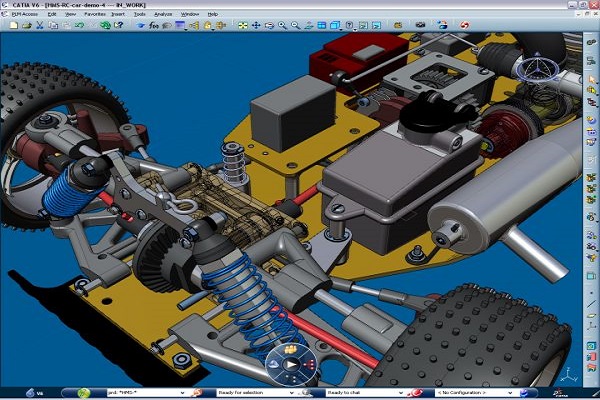Click the Cut scissors icon

[39, 25]
